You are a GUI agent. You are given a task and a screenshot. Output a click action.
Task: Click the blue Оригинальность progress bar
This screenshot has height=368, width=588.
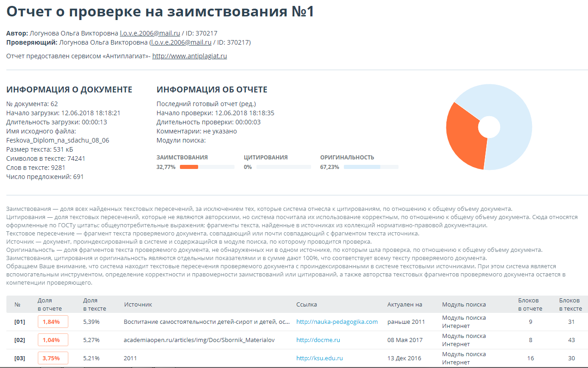[x=362, y=167]
